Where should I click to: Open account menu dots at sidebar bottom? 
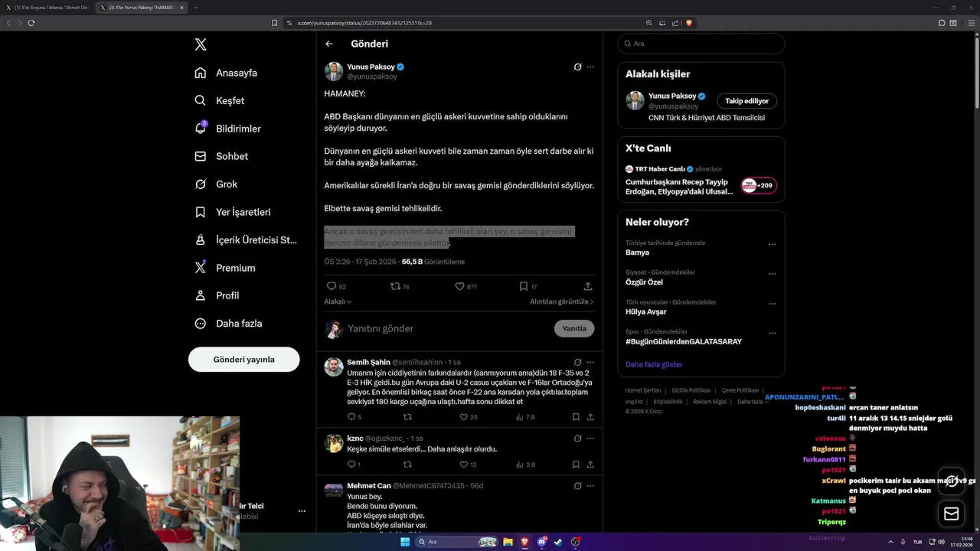[302, 510]
